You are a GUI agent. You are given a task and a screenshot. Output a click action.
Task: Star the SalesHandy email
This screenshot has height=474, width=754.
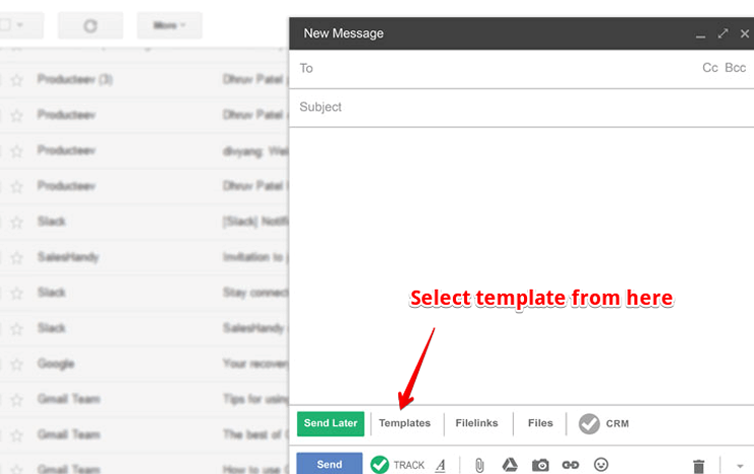pyautogui.click(x=17, y=258)
